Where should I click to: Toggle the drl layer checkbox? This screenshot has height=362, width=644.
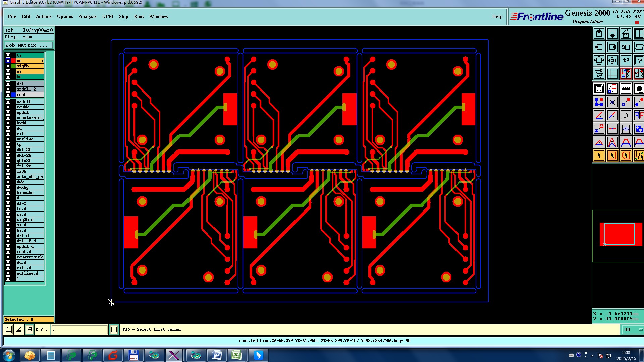pyautogui.click(x=8, y=84)
